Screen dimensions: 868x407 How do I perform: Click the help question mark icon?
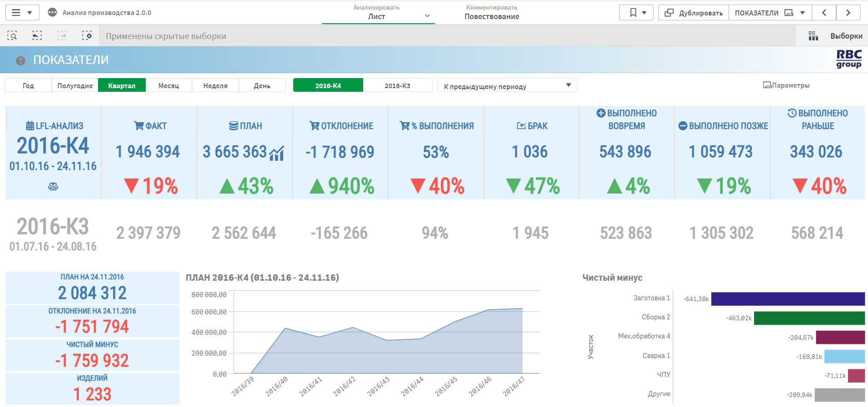coord(20,60)
